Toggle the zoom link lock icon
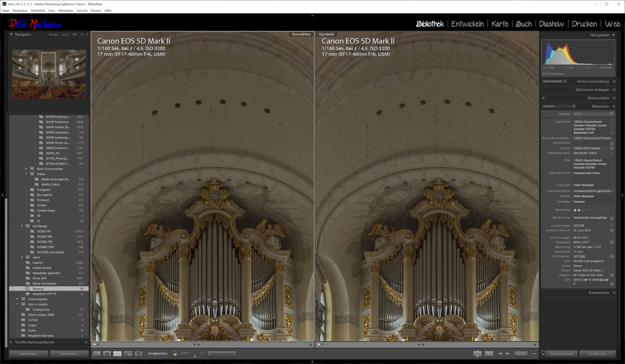The width and height of the screenshot is (625, 364). 175,354
